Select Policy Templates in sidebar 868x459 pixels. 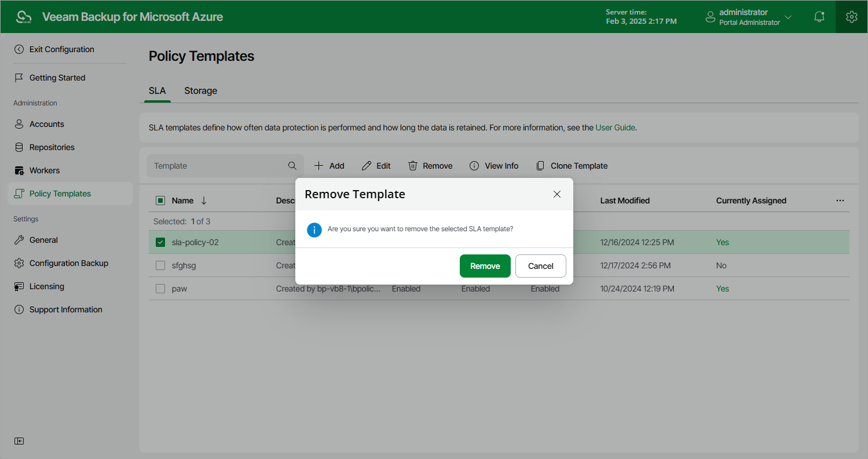(70, 194)
